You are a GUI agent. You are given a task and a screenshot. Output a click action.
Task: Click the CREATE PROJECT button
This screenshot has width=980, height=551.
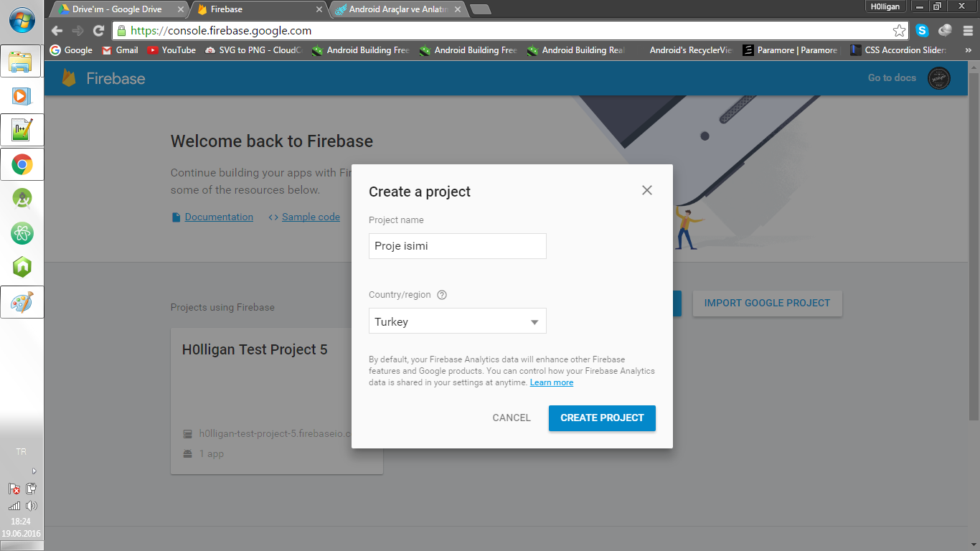tap(602, 418)
